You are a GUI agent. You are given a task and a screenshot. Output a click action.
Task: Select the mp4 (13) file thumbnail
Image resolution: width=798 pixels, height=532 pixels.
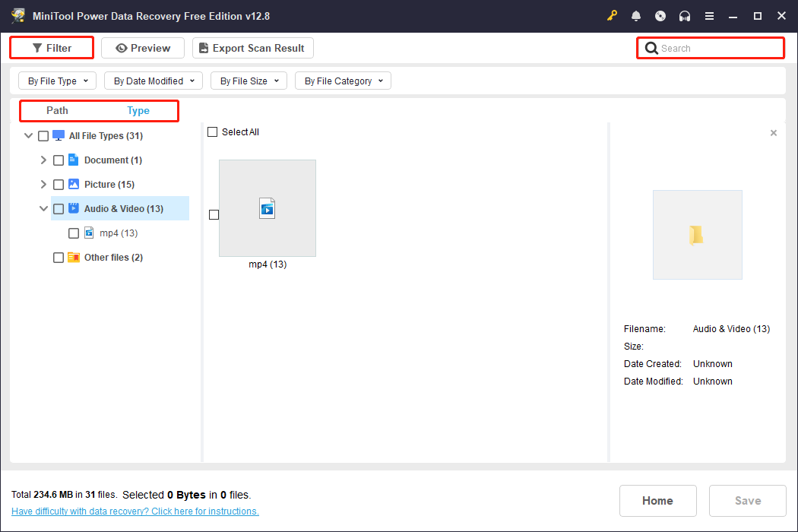268,208
